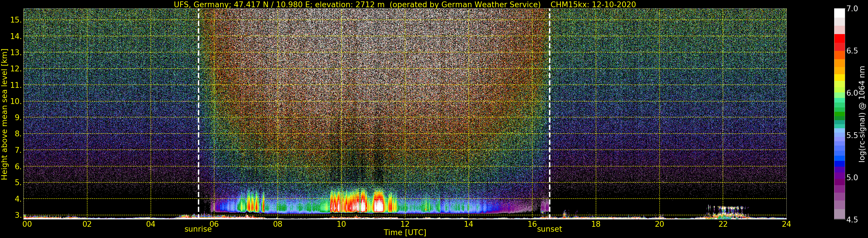Click the height axis tick '9.'
868x238 pixels.
[18, 118]
